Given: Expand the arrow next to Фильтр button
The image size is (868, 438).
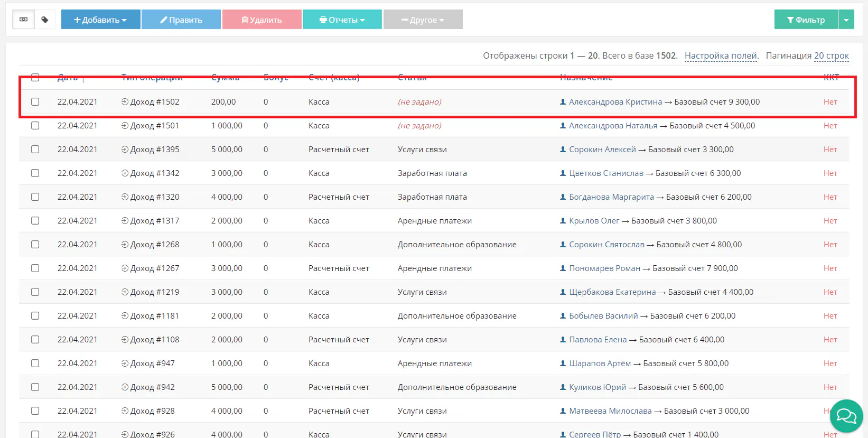Looking at the screenshot, I should coord(846,20).
